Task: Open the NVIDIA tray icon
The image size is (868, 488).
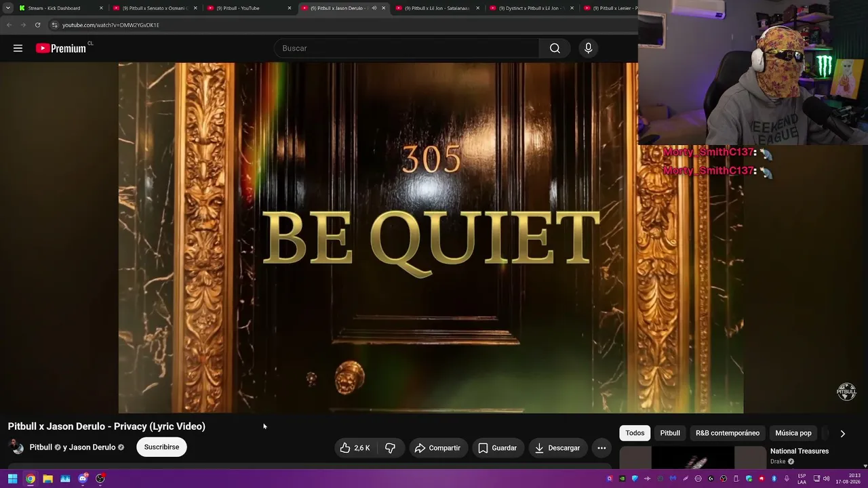Action: tap(622, 479)
